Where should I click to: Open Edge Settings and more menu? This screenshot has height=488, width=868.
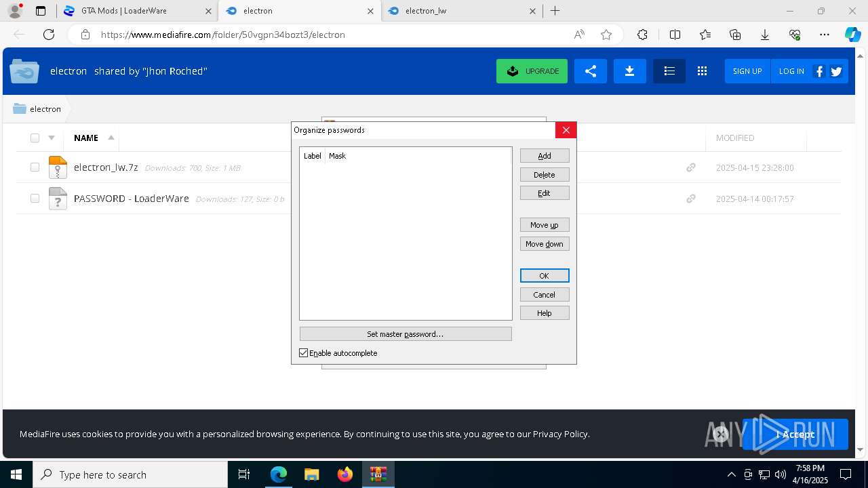point(825,35)
